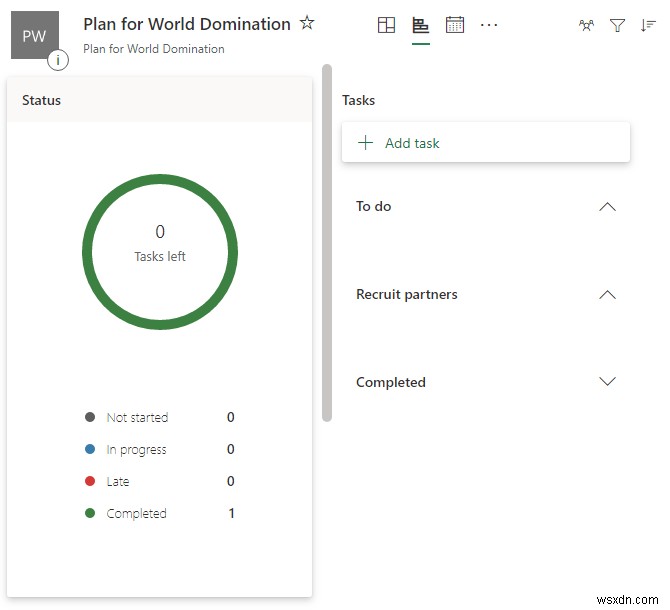Click the red Late legend dot

point(90,481)
